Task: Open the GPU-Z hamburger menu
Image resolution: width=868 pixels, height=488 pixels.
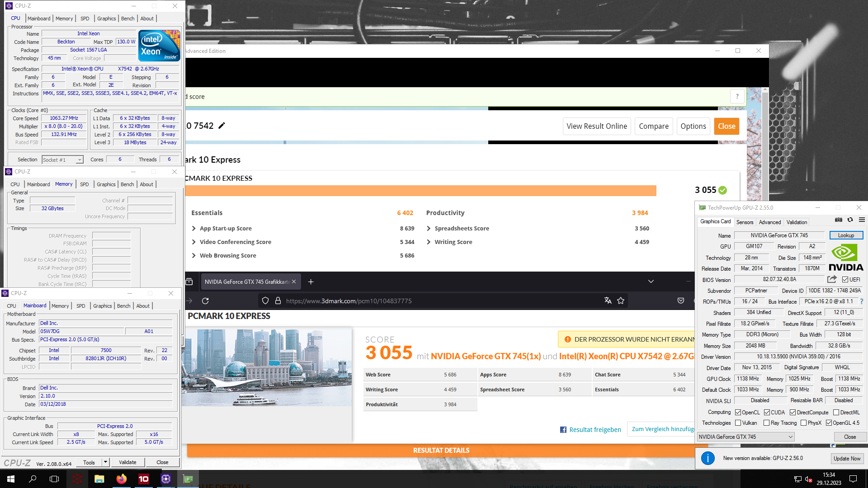Action: pos(862,220)
